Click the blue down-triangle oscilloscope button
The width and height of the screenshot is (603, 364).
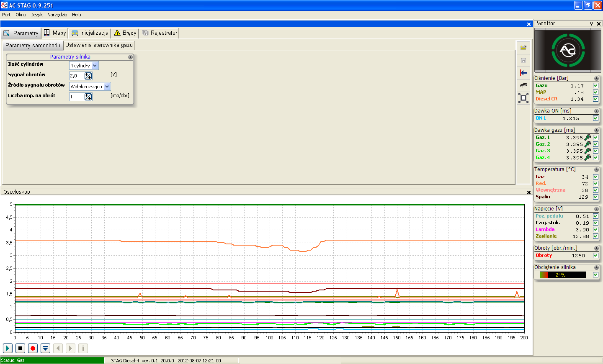click(46, 348)
